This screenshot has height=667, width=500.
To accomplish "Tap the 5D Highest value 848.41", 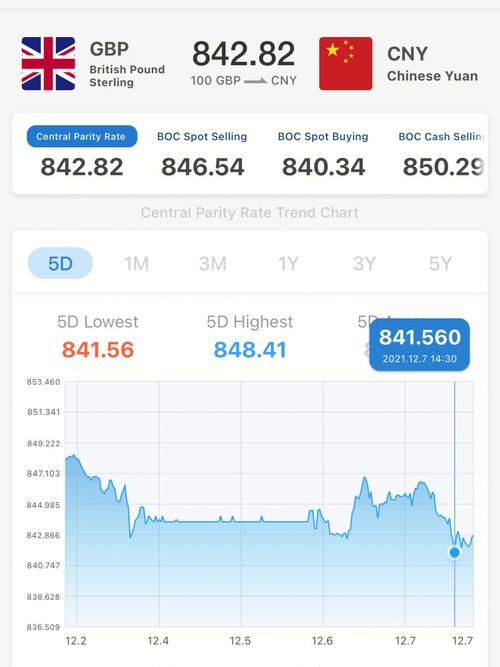I will (x=250, y=350).
